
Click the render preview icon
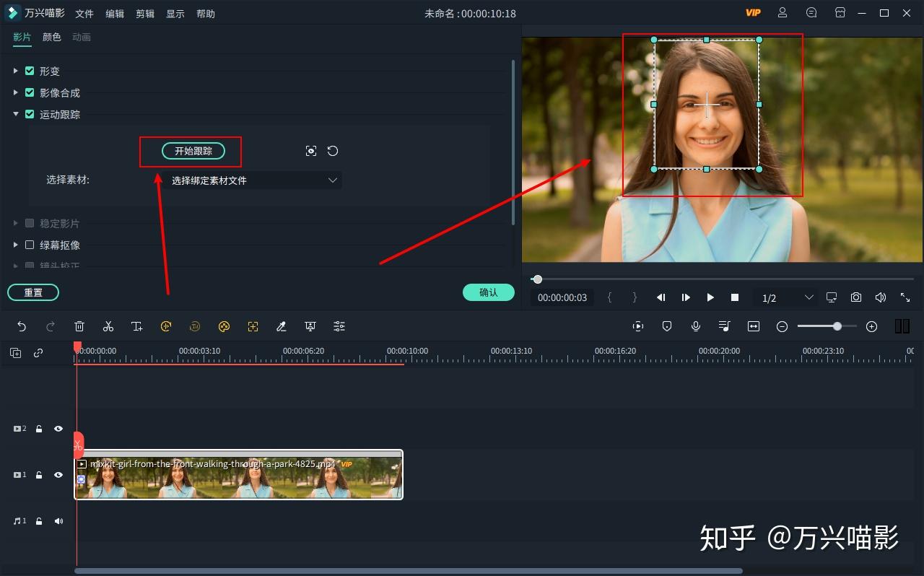click(638, 326)
